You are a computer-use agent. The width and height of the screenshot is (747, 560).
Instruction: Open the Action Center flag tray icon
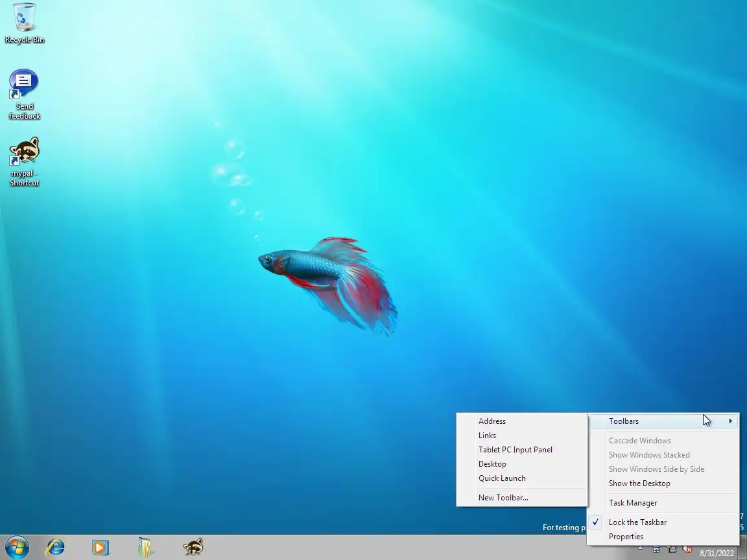(656, 550)
